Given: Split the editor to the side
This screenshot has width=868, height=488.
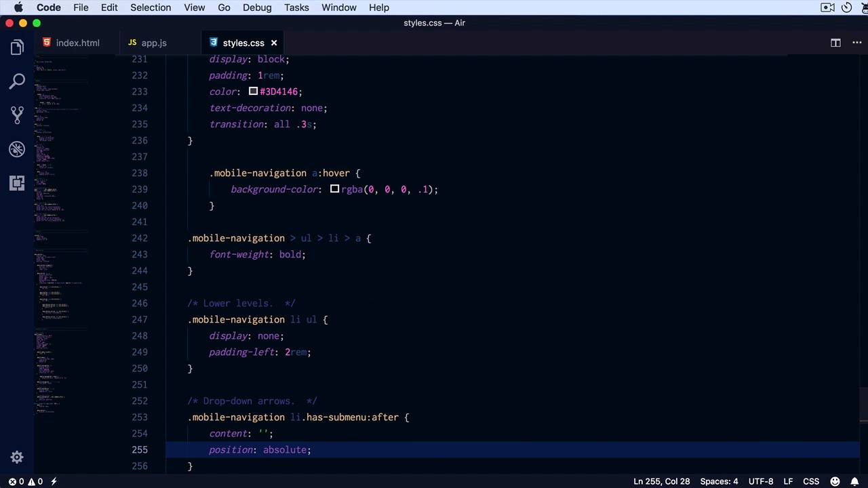Looking at the screenshot, I should pyautogui.click(x=835, y=43).
